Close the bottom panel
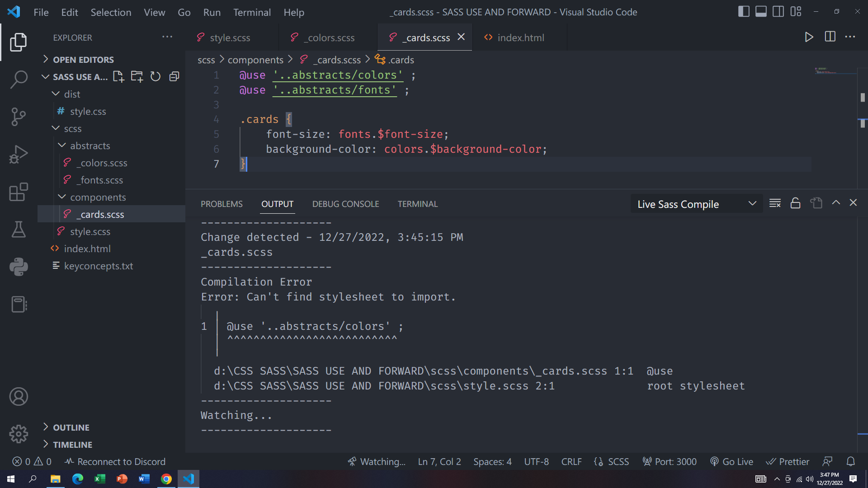868x488 pixels. click(853, 203)
